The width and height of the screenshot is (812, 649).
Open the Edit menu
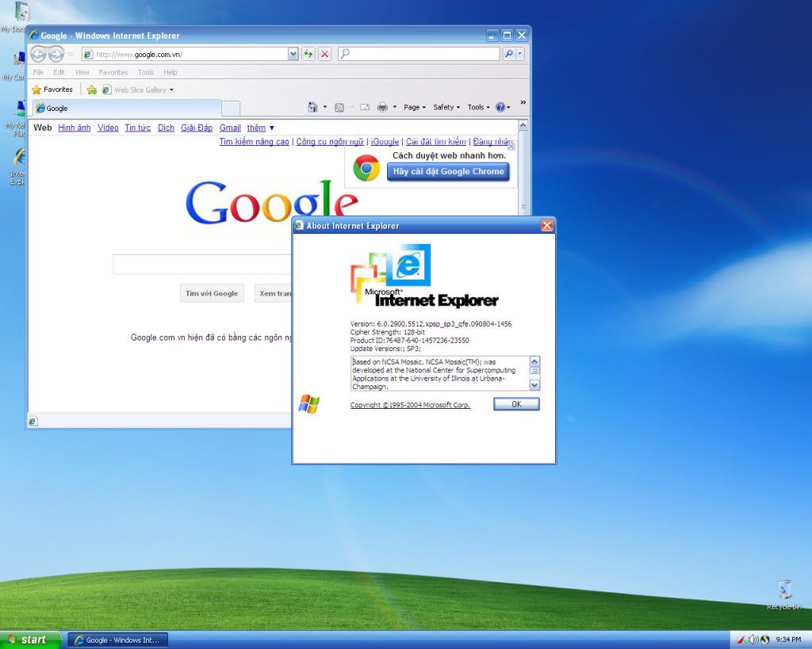[x=59, y=72]
